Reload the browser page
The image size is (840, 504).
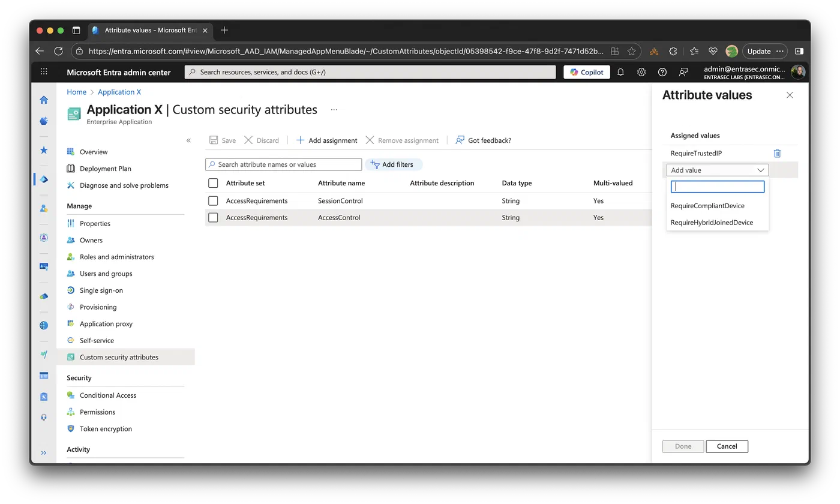click(59, 52)
